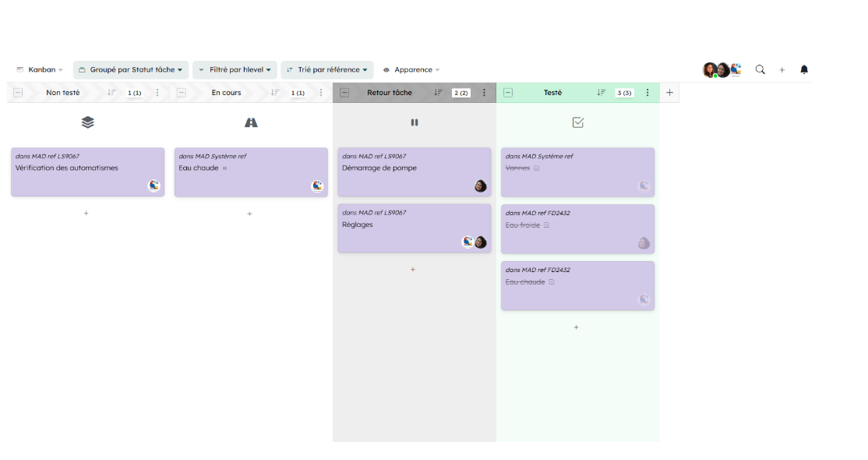868x460 pixels.
Task: Open the En cours column three-dot menu
Action: 320,93
